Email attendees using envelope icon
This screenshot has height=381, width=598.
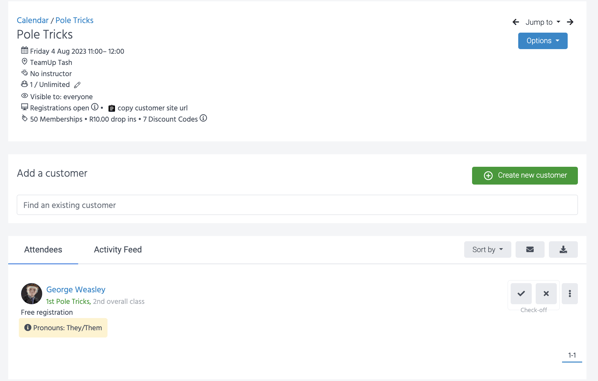coord(530,249)
